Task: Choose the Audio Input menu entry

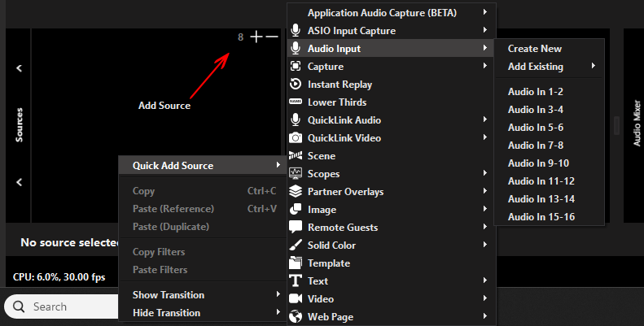Action: (x=392, y=49)
